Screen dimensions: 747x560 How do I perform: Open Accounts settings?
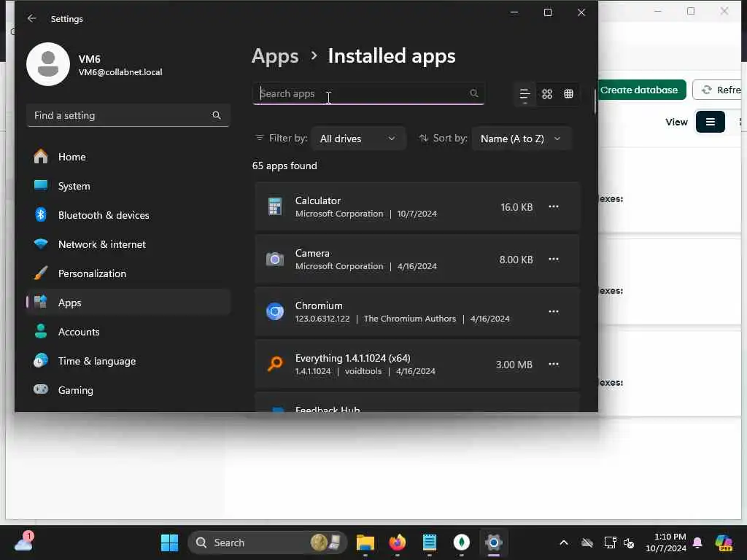(x=128, y=332)
